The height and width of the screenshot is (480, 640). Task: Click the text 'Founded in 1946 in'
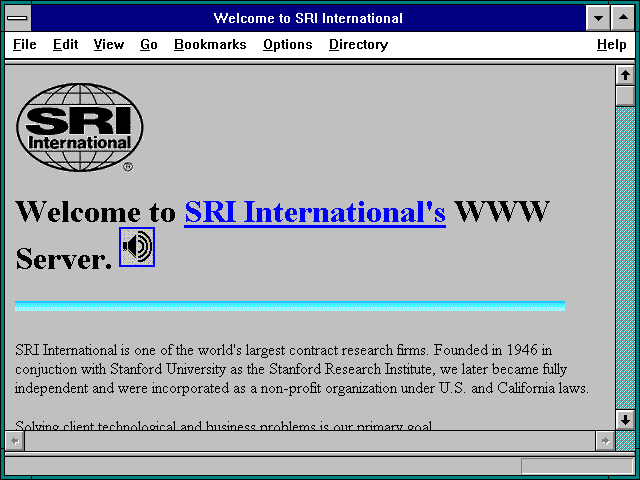point(493,350)
